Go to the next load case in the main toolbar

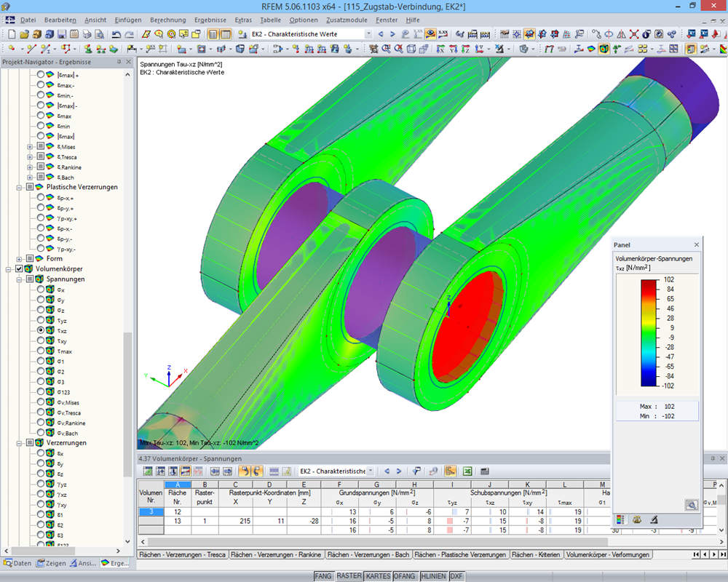392,34
